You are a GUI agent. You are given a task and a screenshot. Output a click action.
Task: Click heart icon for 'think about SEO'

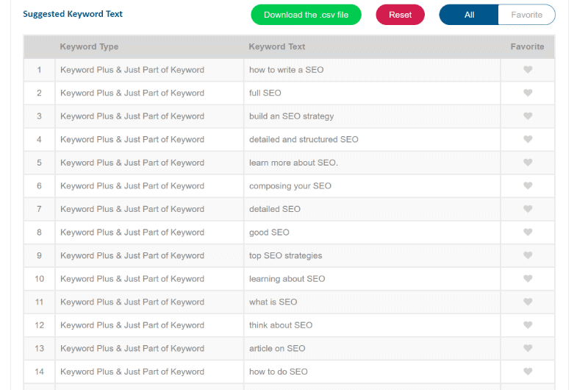click(528, 325)
